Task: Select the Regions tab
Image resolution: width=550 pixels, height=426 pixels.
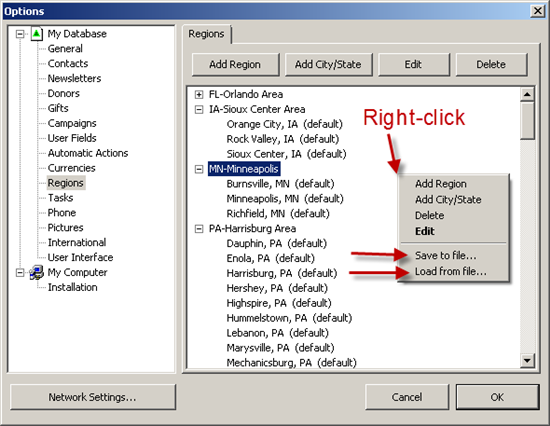Action: 206,34
